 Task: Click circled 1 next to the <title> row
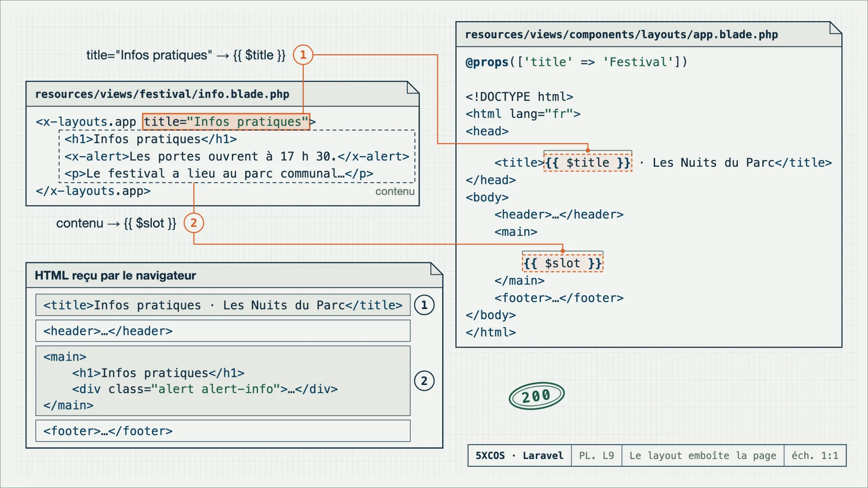point(425,305)
